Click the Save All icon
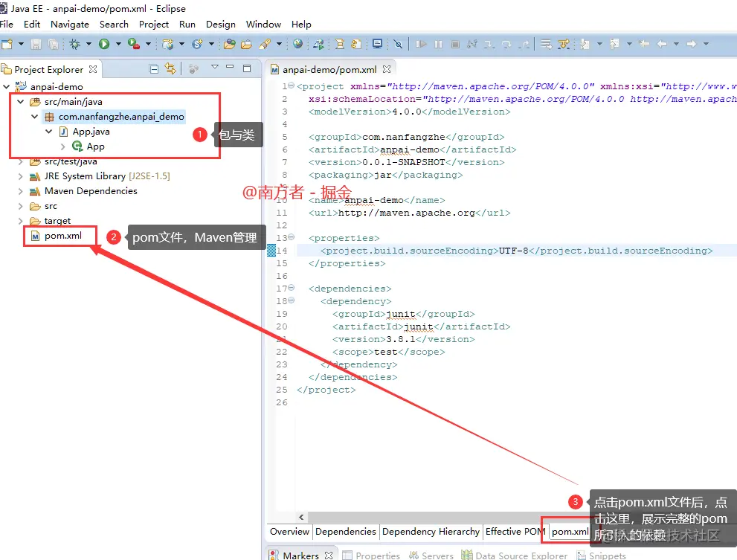 coord(53,44)
